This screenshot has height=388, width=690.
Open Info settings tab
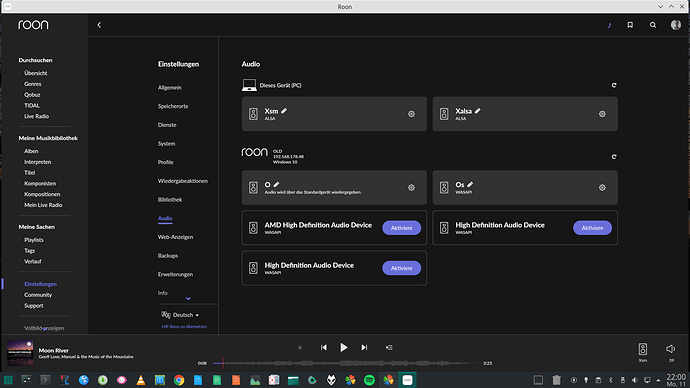coord(162,293)
